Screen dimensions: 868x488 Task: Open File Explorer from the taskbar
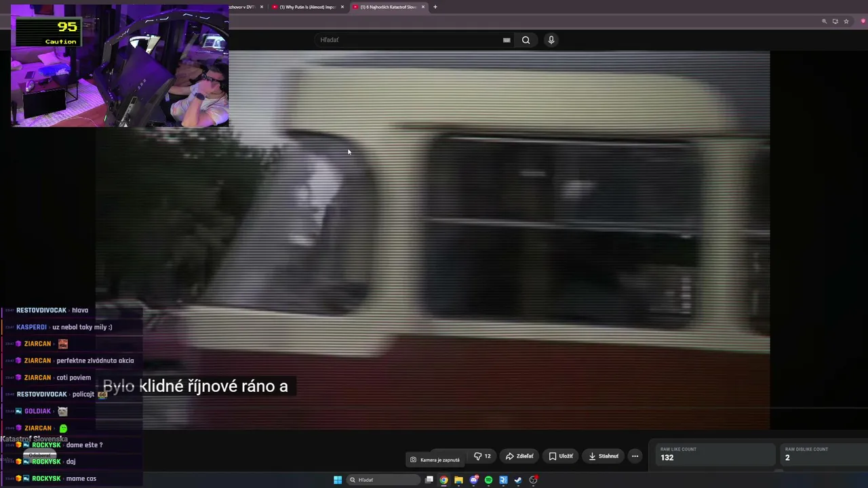pos(459,480)
